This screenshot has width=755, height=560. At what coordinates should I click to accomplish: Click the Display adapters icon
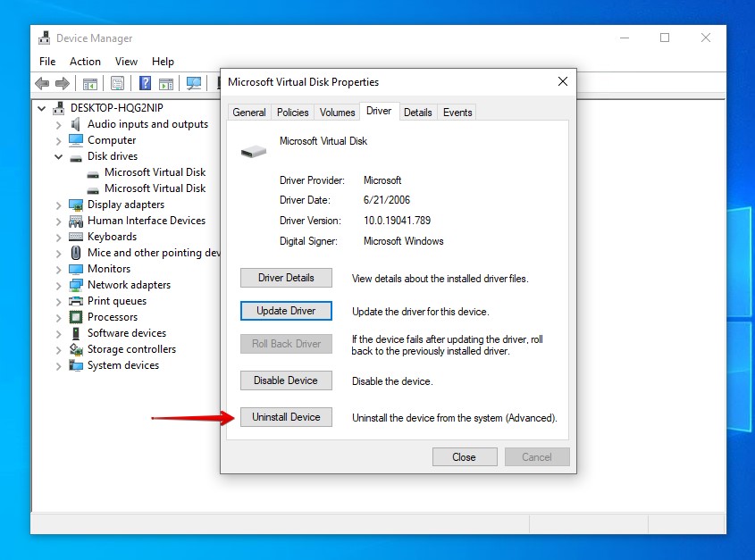point(76,205)
